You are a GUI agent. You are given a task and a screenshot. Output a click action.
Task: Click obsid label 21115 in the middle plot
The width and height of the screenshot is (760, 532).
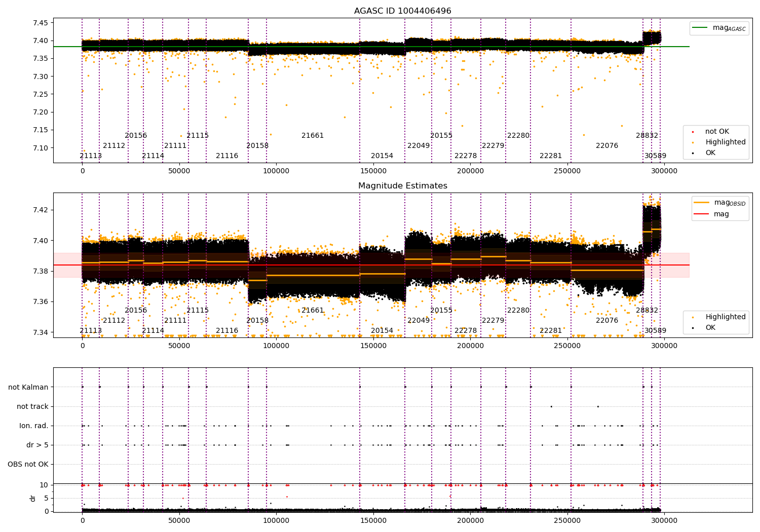198,311
